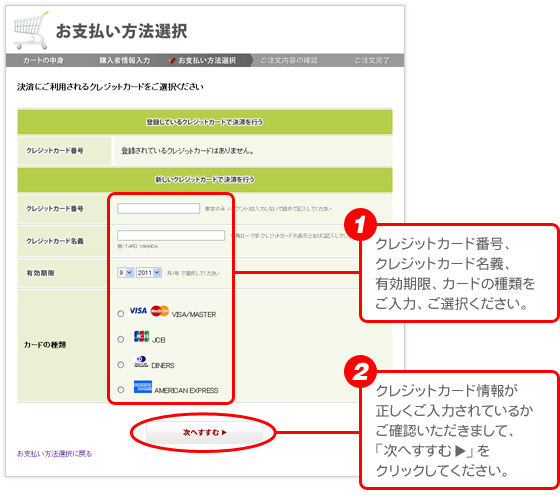This screenshot has width=560, height=495.
Task: Follow the お支払い方法選択に戻る link
Action: click(x=55, y=454)
